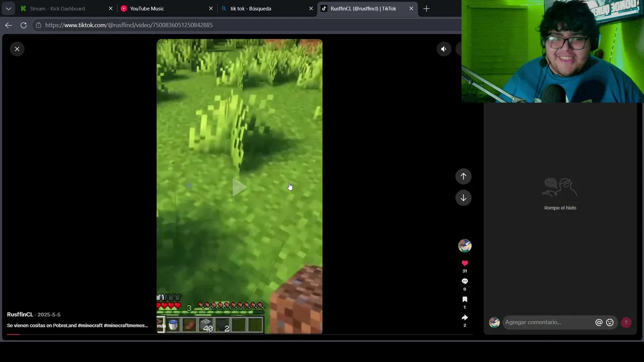Screen dimensions: 644x362
Task: Click the #minecraft hashtag
Action: [x=90, y=325]
